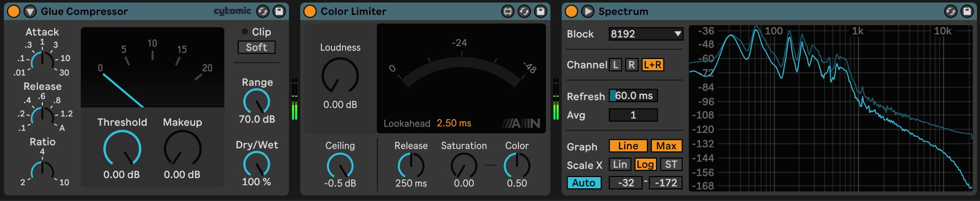Click the Color Limiter gain reduction meter
Screen dimensions: 980x201
pos(461,78)
